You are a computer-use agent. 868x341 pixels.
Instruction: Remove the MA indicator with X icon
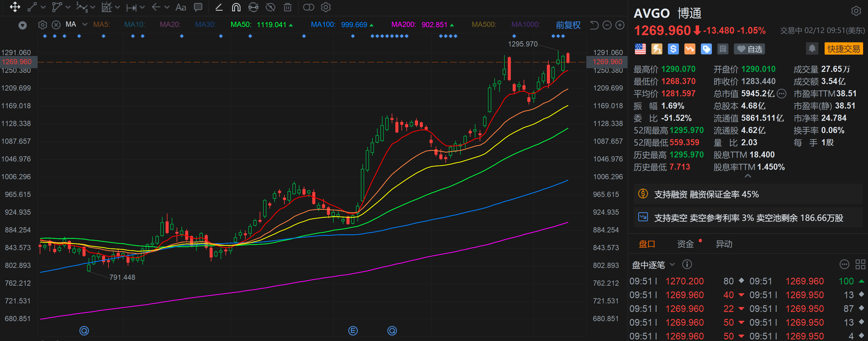click(x=56, y=25)
